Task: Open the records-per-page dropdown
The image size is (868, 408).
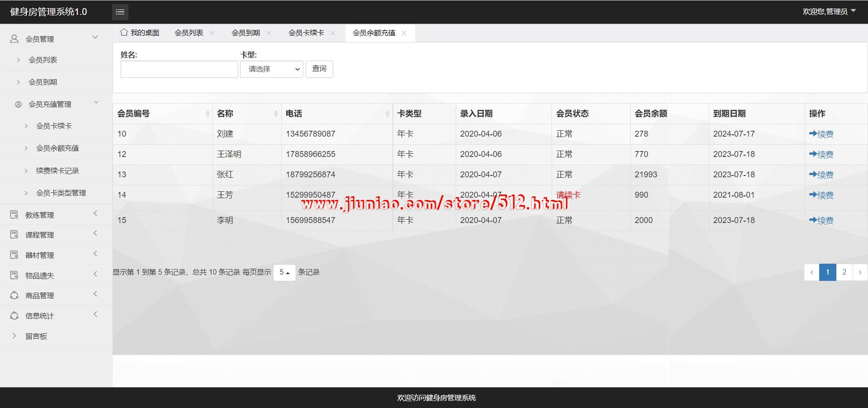Action: (x=284, y=272)
